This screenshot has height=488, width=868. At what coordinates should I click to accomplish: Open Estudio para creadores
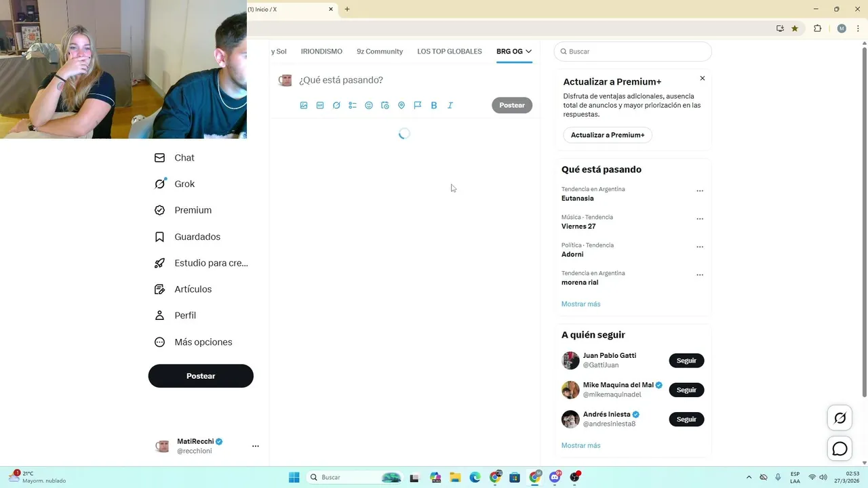[201, 263]
